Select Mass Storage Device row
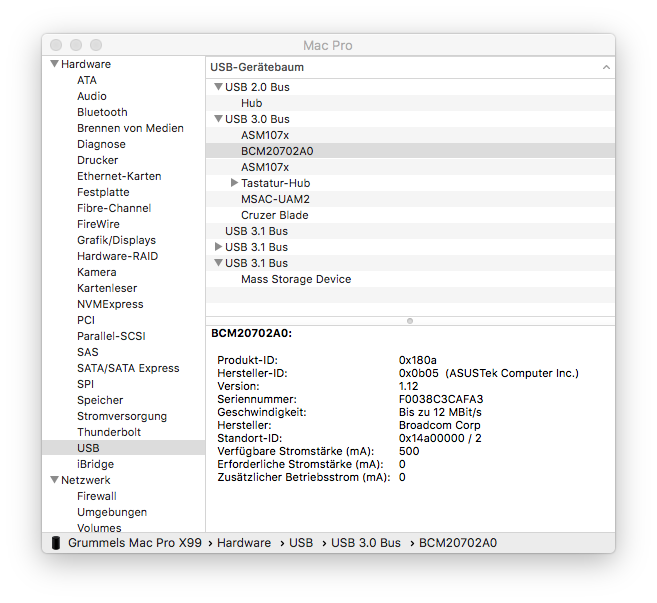 410,279
